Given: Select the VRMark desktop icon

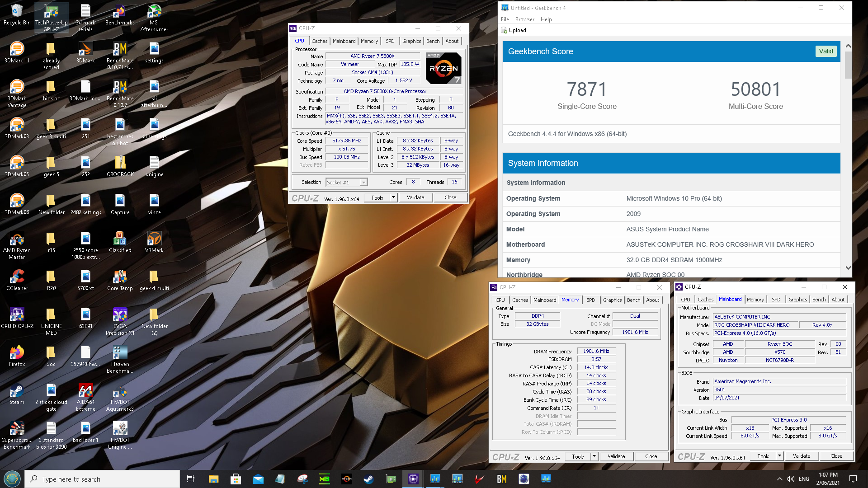Looking at the screenshot, I should point(154,242).
